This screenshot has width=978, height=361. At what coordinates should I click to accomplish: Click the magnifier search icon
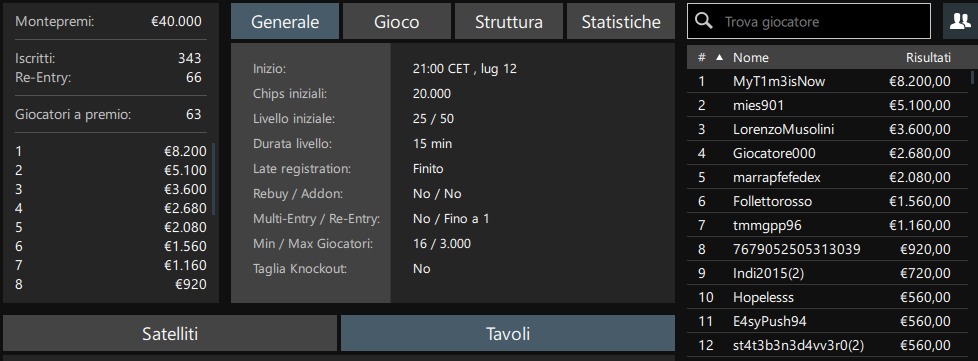704,21
